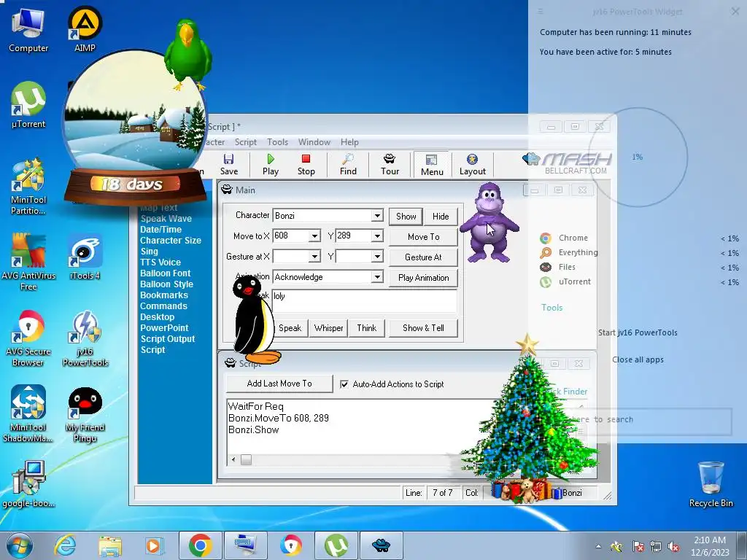This screenshot has height=560, width=747.
Task: Select Balloon Style in the sidebar
Action: (166, 284)
